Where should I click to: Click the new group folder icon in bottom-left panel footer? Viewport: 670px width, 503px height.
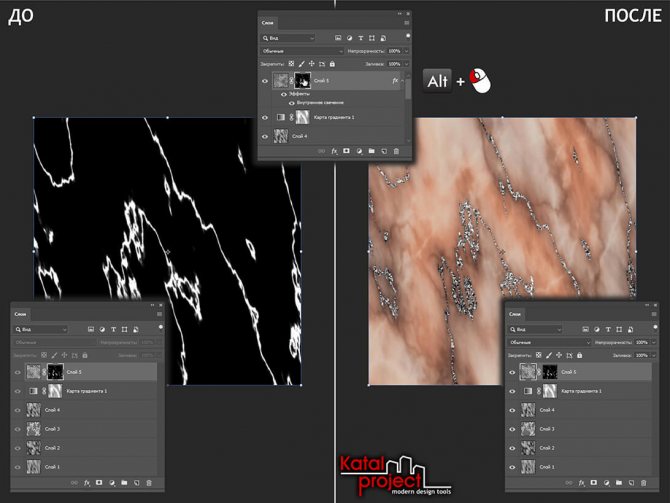pyautogui.click(x=122, y=483)
